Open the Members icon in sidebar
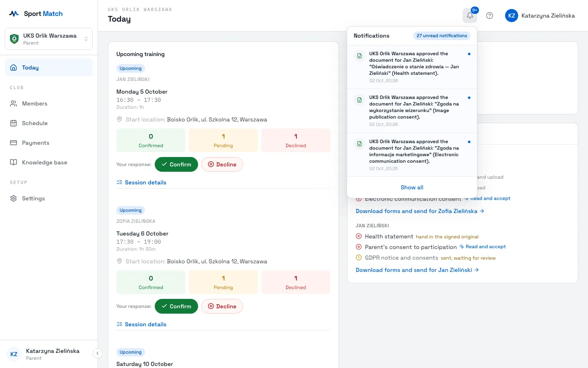The width and height of the screenshot is (588, 368). tap(13, 103)
